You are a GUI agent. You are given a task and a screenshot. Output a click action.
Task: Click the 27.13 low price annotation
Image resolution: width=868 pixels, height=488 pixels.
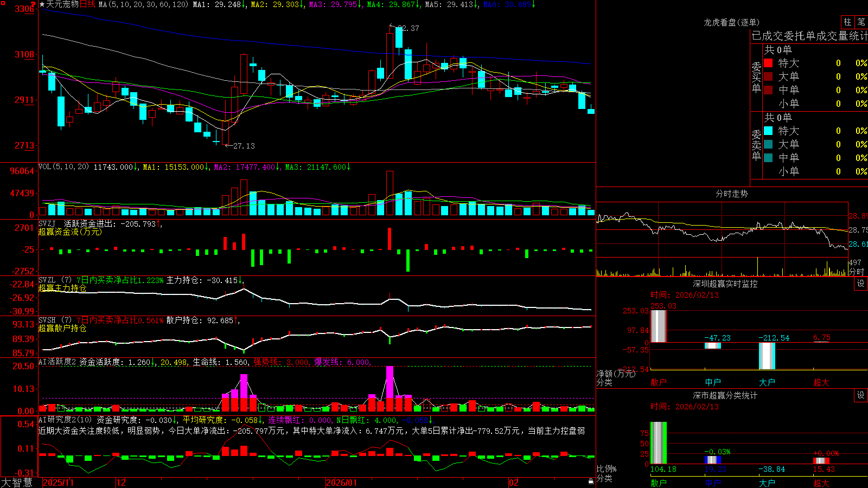tap(244, 146)
